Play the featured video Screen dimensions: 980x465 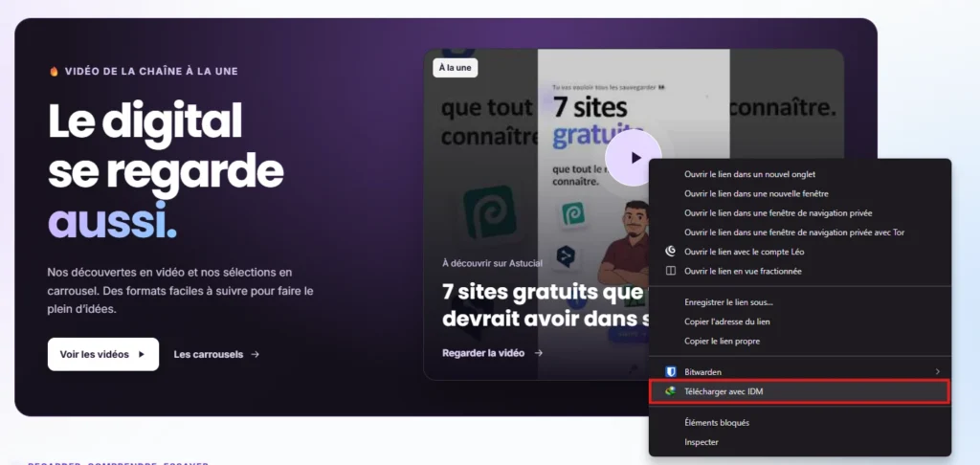(x=634, y=158)
